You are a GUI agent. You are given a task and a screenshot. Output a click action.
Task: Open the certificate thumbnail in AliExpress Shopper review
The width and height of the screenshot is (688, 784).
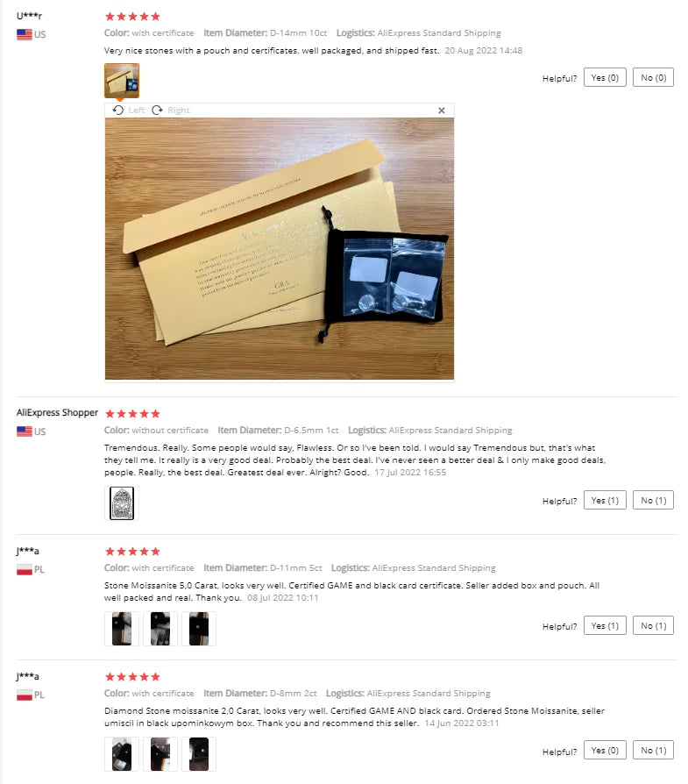pos(122,503)
